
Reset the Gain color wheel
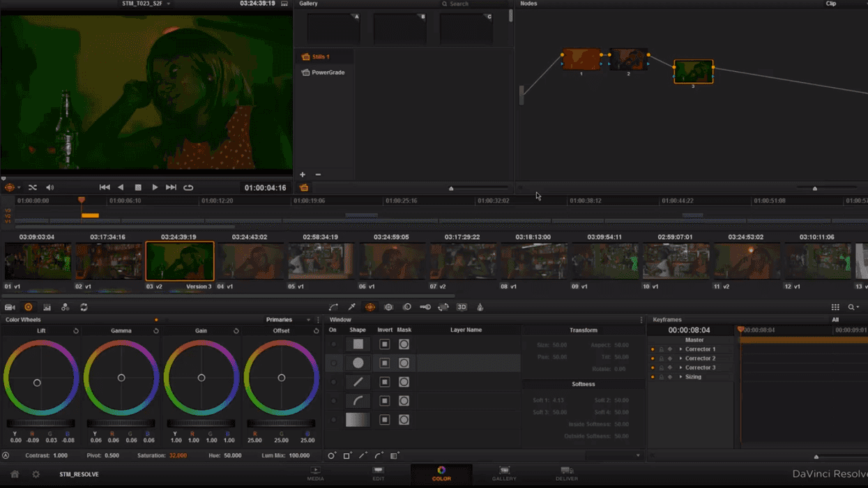point(236,331)
